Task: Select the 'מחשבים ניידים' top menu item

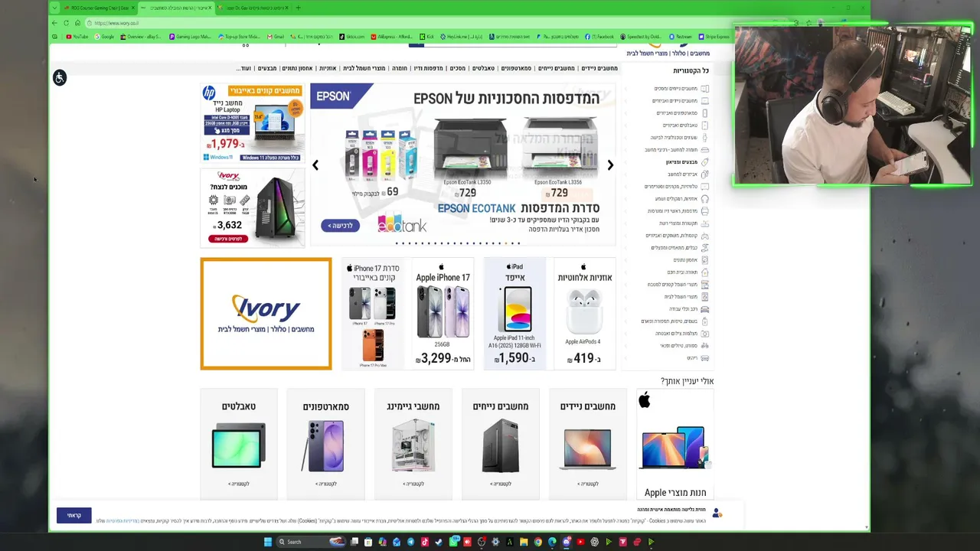Action: point(599,68)
